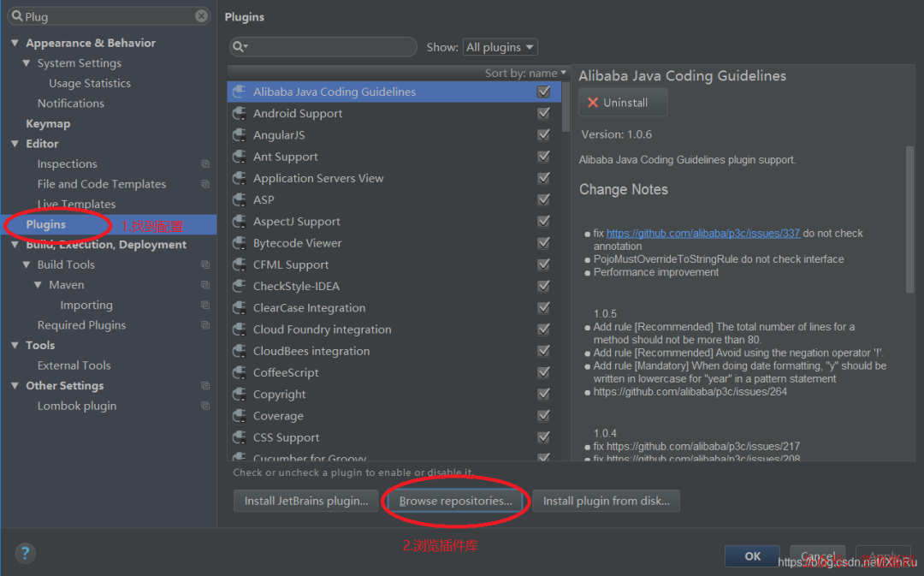The height and width of the screenshot is (576, 924).
Task: Click the CloudBees integration plugin icon
Action: click(240, 351)
